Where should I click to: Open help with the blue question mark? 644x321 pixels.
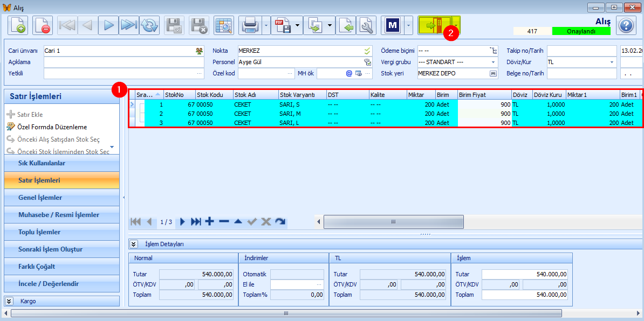pos(625,26)
